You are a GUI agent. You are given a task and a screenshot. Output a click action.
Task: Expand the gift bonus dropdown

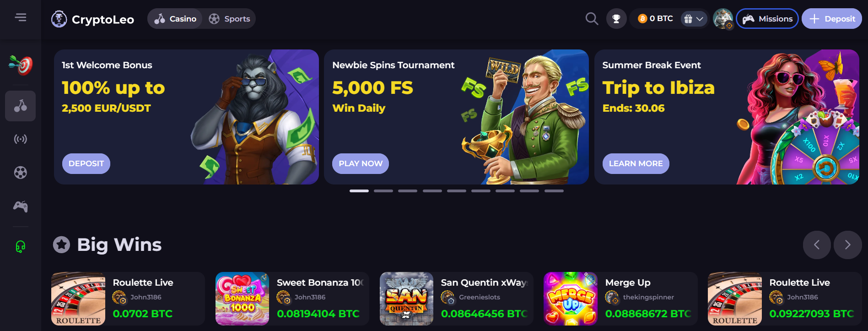coord(694,19)
